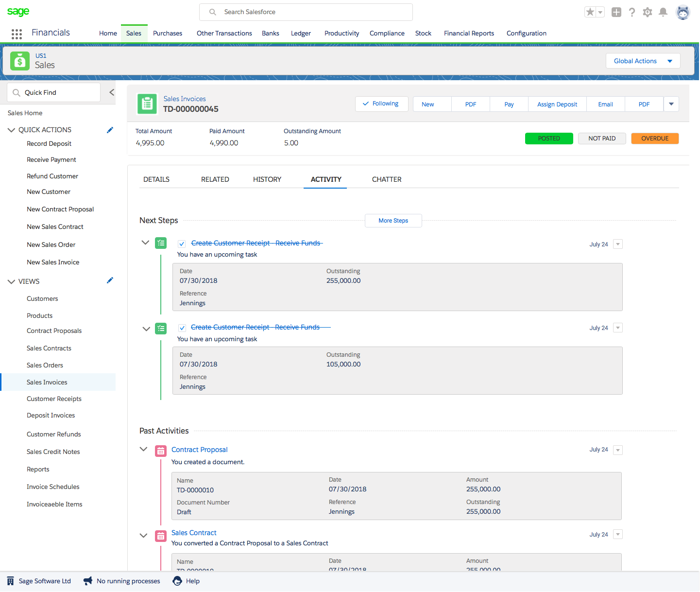
Task: Switch to the HISTORY tab
Action: pos(267,179)
